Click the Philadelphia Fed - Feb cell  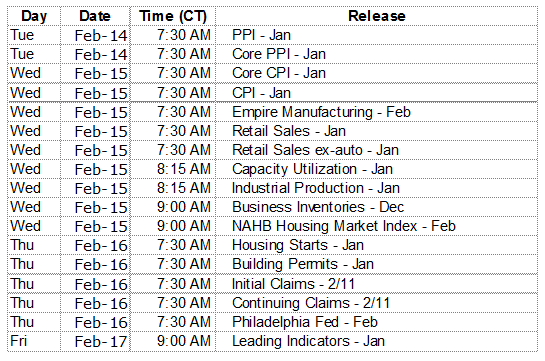tap(376, 322)
